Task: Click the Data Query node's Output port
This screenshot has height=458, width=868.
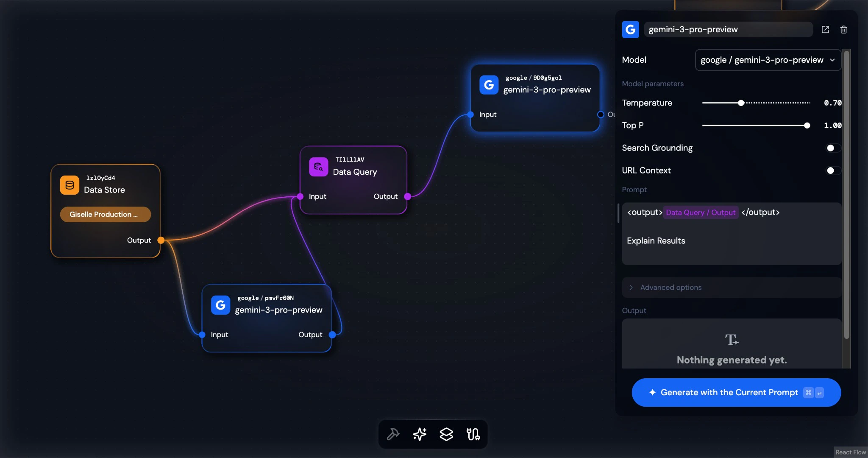Action: coord(407,197)
